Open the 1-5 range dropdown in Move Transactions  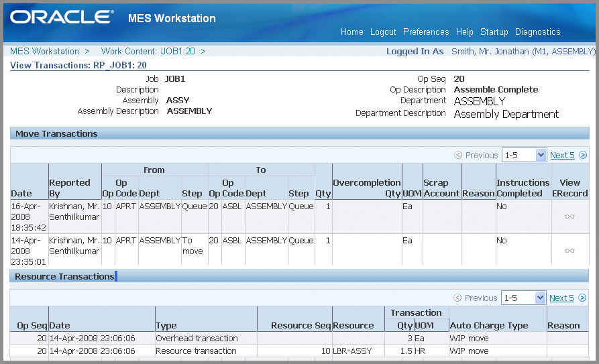[x=524, y=155]
